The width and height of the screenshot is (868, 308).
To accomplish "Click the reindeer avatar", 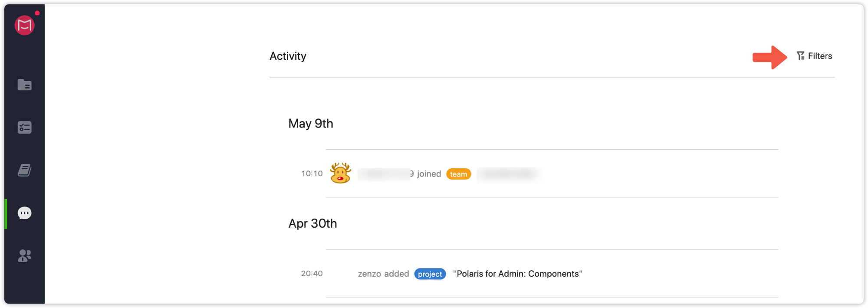I will (340, 173).
